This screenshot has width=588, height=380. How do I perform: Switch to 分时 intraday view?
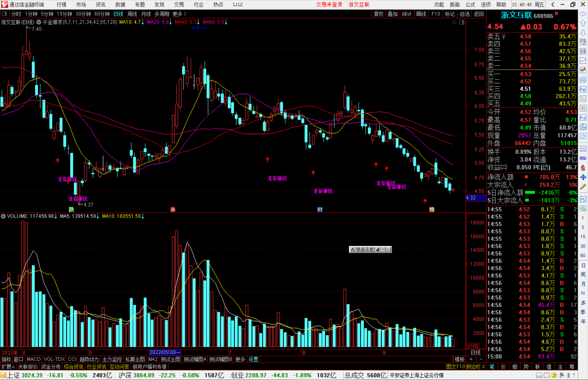(16, 14)
